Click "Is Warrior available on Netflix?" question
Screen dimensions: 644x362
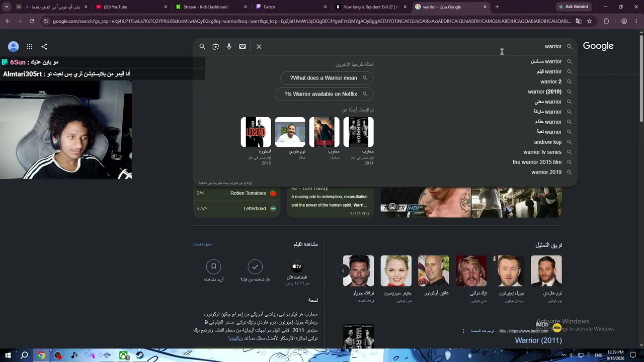[x=324, y=94]
